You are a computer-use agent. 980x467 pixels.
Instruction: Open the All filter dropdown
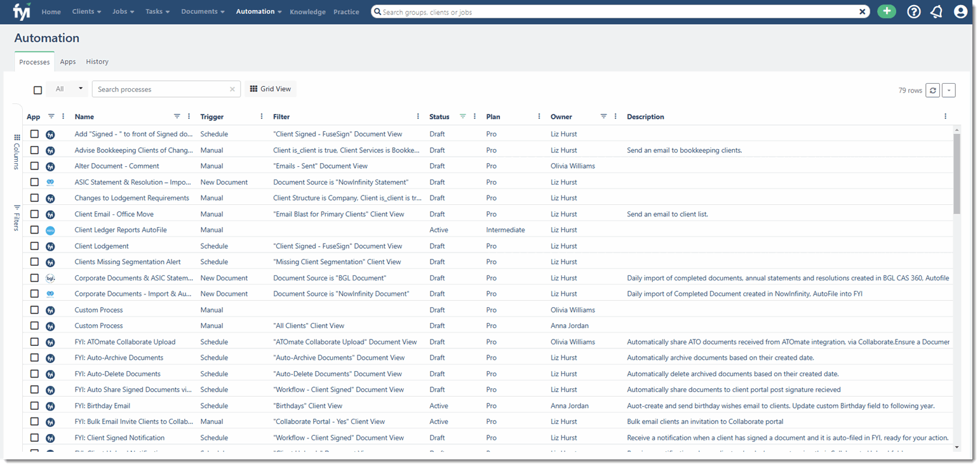click(x=67, y=89)
